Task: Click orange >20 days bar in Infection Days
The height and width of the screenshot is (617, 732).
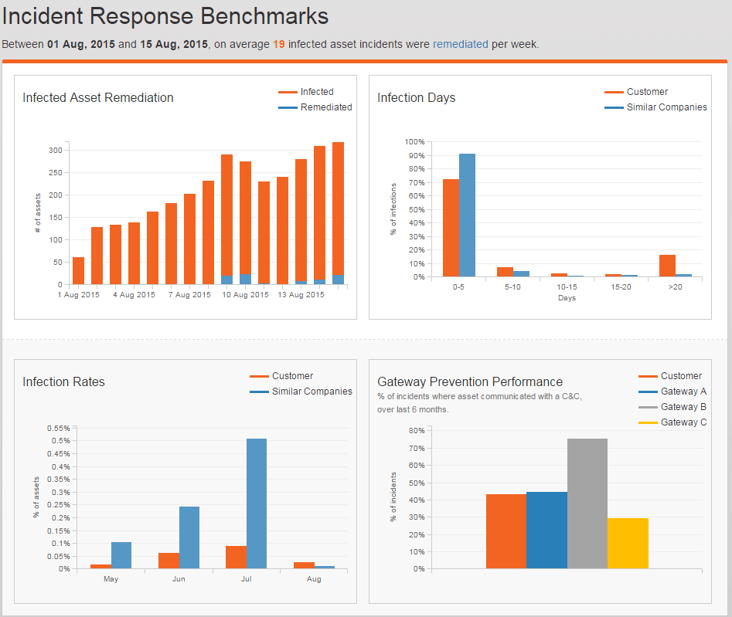Action: click(667, 266)
